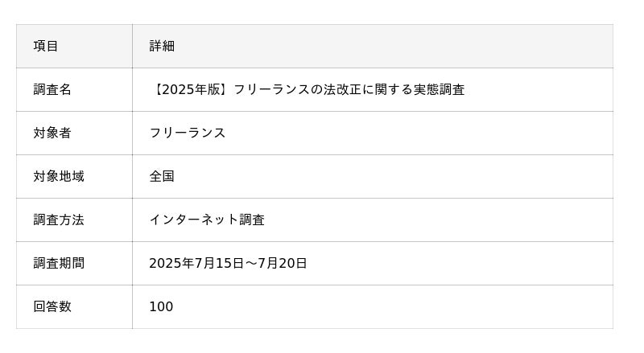Click the 7月20日 end date text
Screen dimensions: 644x353
283,263
